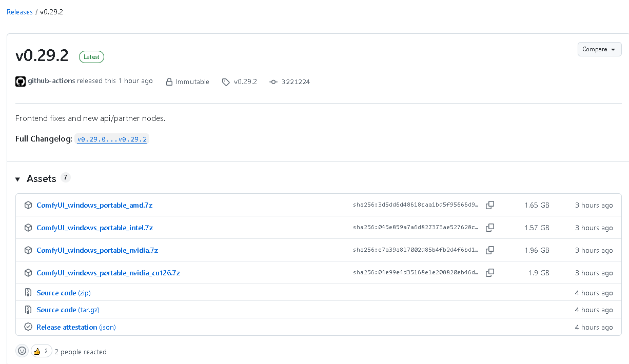The image size is (629, 364).
Task: Click package icon beside ComfyUI_windows_portable_amd.7z
Action: [x=28, y=205]
